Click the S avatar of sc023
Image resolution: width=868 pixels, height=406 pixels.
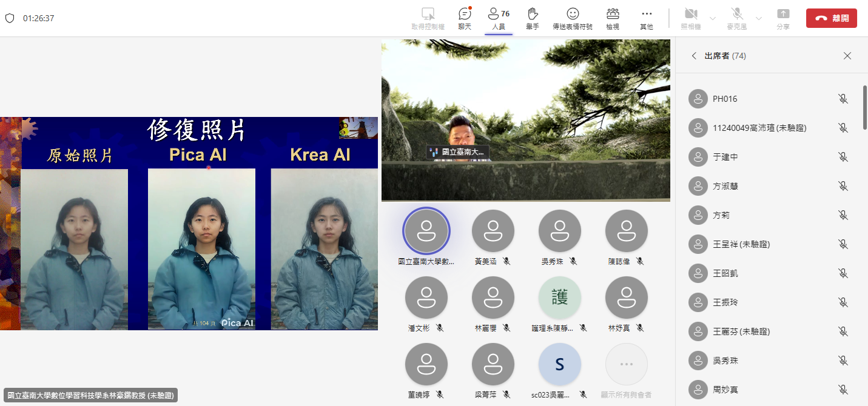pos(560,365)
